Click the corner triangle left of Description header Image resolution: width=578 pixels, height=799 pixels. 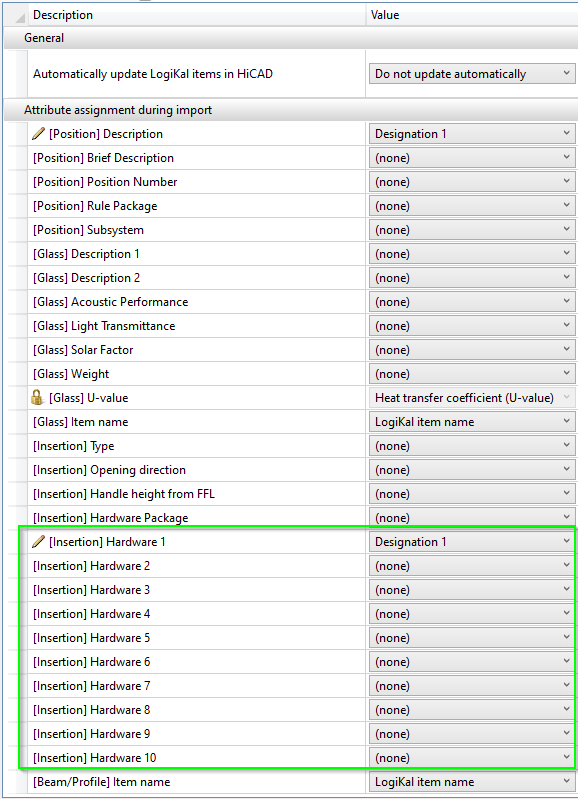pyautogui.click(x=19, y=17)
